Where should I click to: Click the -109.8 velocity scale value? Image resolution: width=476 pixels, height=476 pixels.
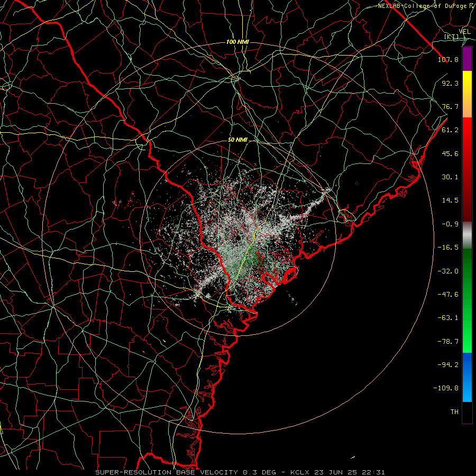pos(446,388)
